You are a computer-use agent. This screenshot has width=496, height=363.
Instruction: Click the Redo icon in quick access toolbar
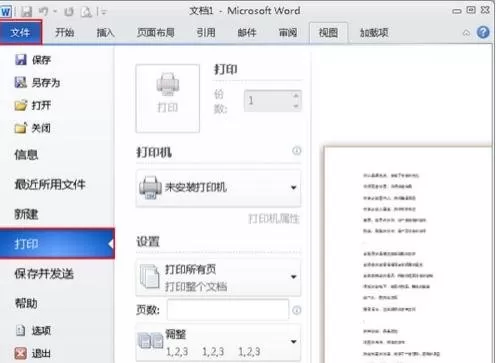point(69,12)
